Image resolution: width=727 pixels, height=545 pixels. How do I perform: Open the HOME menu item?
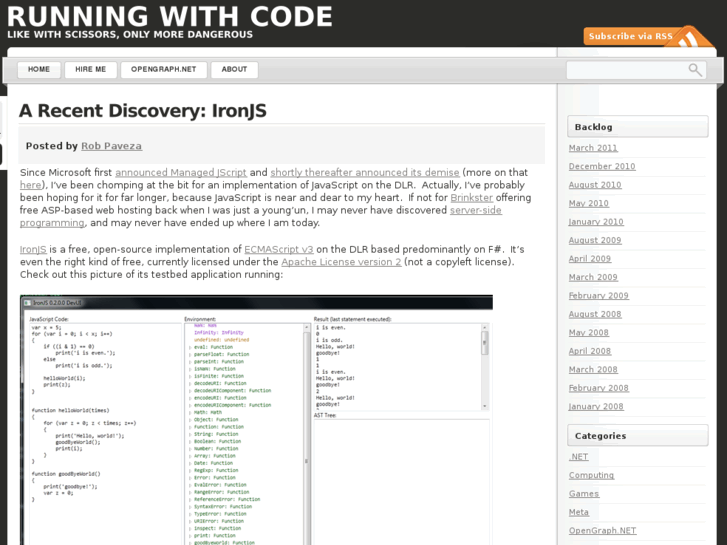[x=39, y=70]
